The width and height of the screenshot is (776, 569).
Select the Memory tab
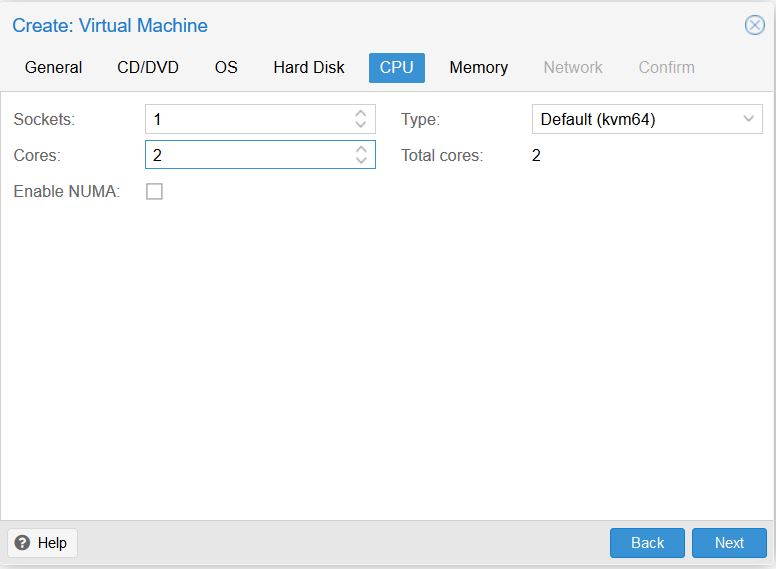click(x=479, y=67)
